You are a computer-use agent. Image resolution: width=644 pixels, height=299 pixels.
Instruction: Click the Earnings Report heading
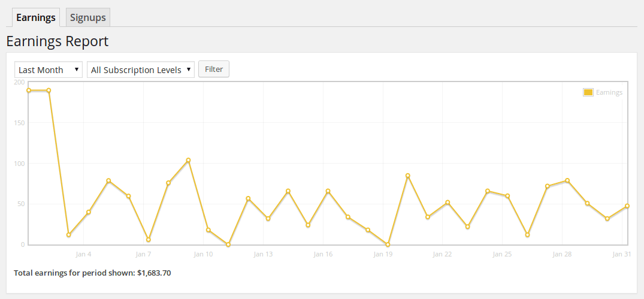[x=58, y=41]
